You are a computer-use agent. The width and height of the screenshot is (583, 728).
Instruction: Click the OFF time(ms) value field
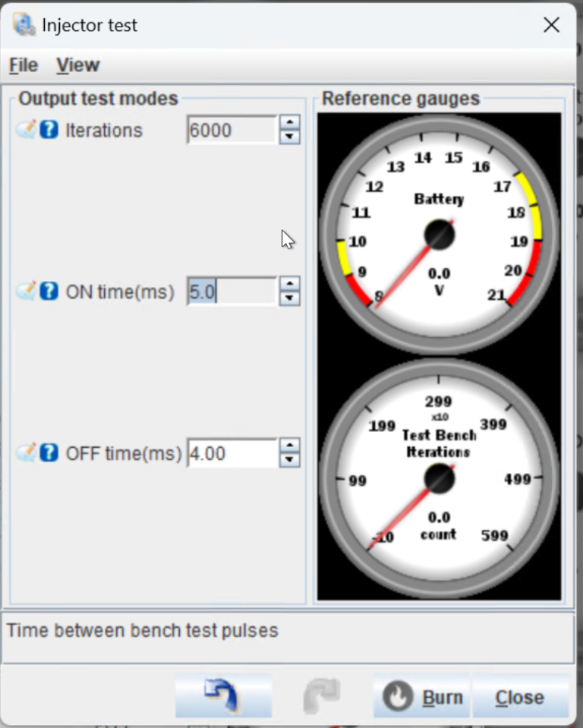[x=232, y=453]
